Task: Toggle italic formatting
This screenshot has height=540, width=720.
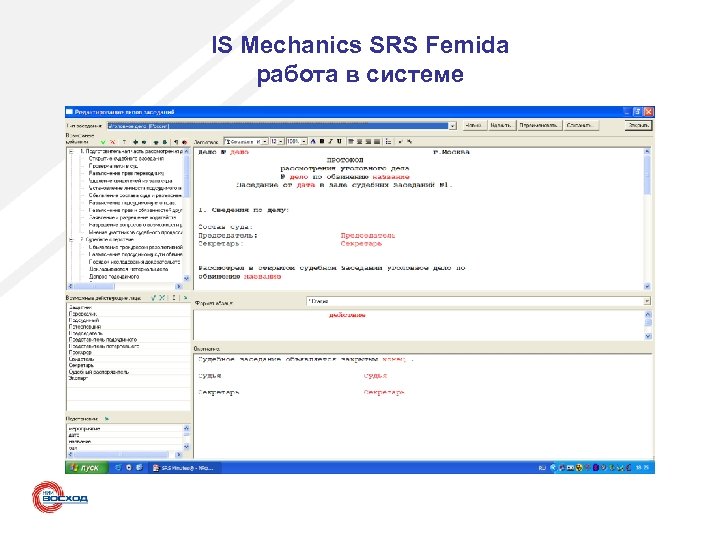Action: tap(330, 141)
